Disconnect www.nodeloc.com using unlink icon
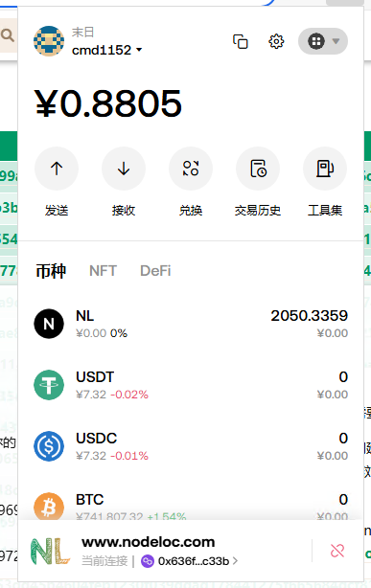 [x=337, y=551]
